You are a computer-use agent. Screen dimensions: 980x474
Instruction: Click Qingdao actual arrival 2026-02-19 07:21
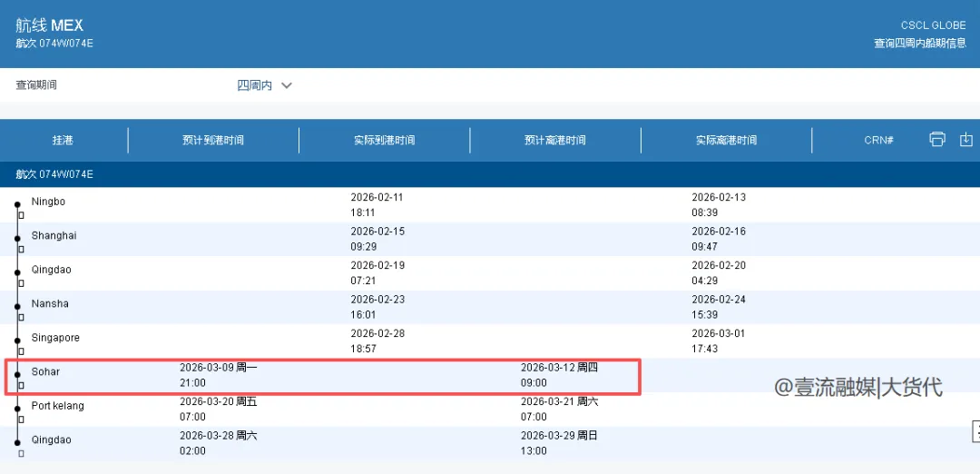[x=377, y=273]
